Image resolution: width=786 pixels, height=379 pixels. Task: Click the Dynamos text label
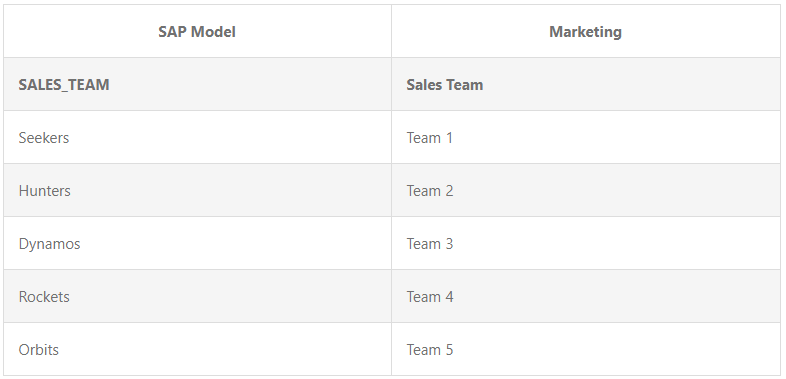[x=49, y=244]
